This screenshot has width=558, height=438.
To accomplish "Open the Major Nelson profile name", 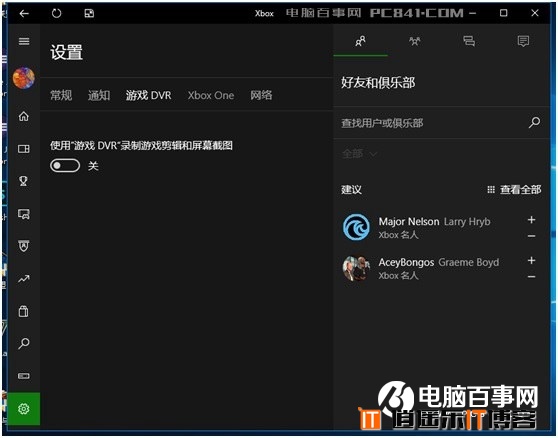I will [x=409, y=222].
